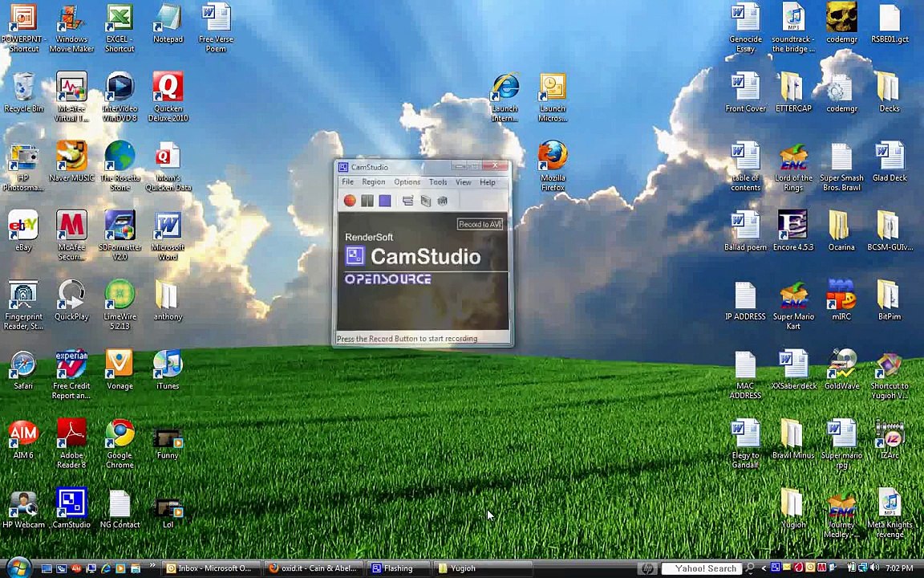Select the iTunes desktop icon
The image size is (924, 578).
coord(168,370)
